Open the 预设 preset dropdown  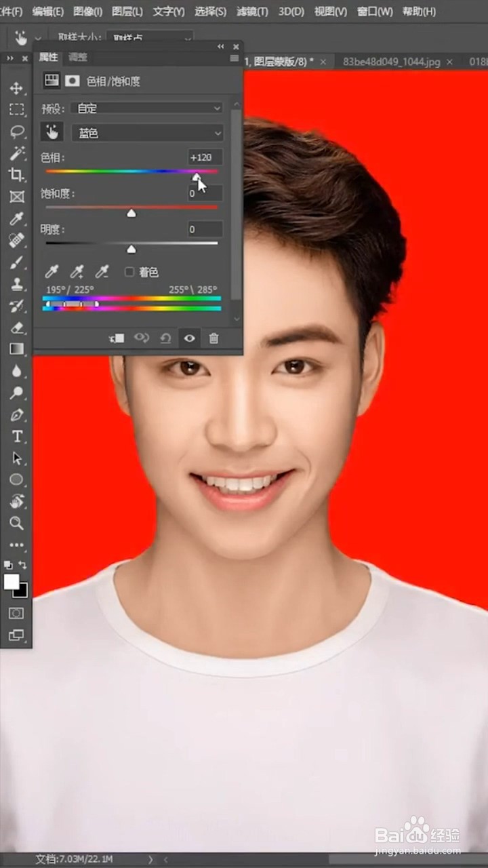pyautogui.click(x=148, y=108)
